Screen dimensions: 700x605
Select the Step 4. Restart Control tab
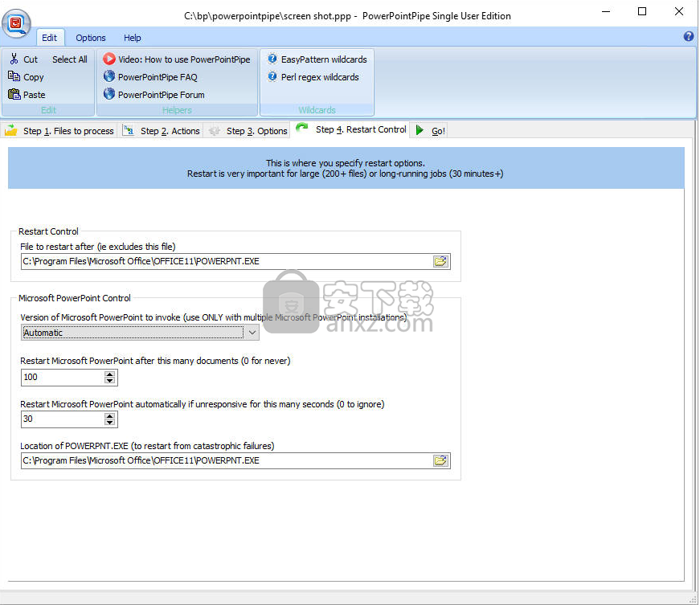351,129
